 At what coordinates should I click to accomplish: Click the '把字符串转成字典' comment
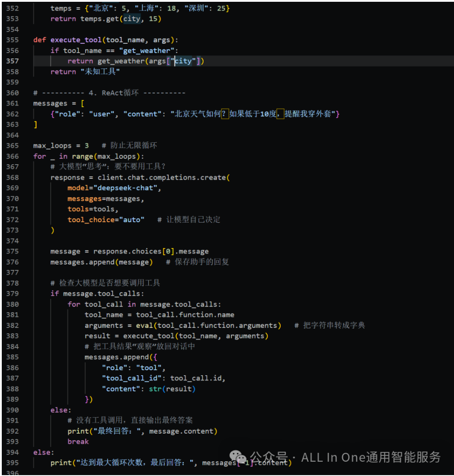tap(330, 325)
